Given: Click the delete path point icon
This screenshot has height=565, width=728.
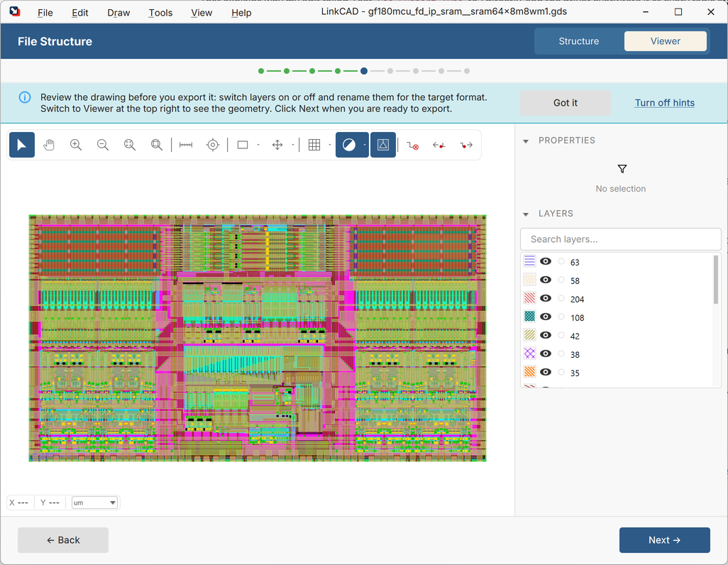Looking at the screenshot, I should (x=413, y=146).
